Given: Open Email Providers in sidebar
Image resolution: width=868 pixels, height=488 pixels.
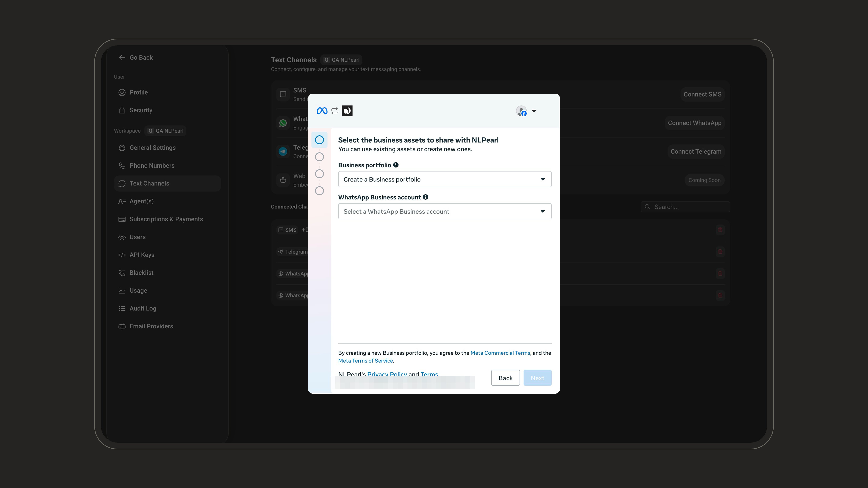Looking at the screenshot, I should click(167, 326).
